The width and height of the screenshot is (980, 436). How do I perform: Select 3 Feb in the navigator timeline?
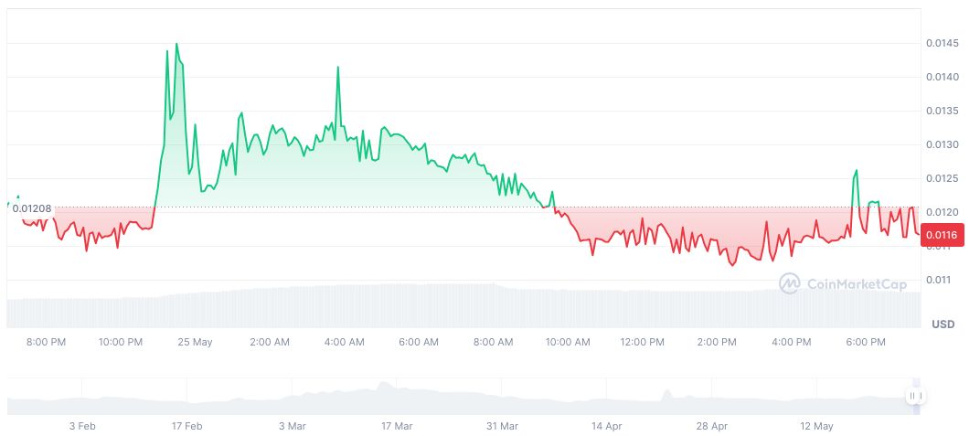82,426
